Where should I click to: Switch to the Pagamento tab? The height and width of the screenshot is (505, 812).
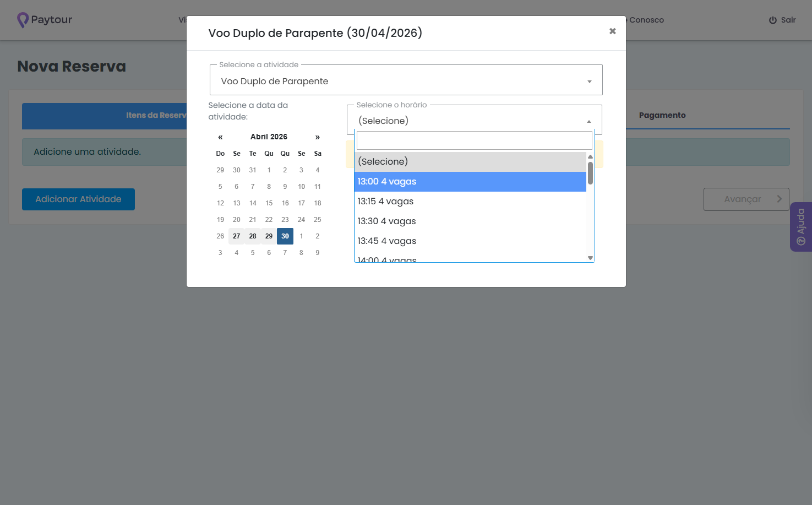coord(662,115)
